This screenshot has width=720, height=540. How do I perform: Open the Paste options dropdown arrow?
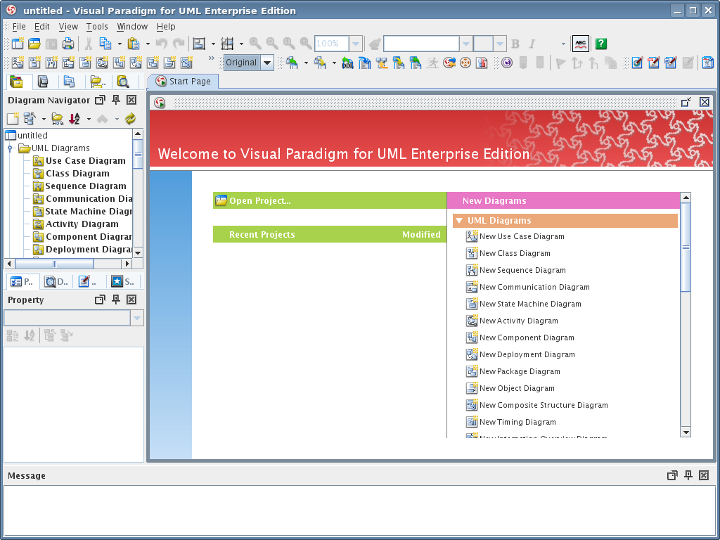[x=147, y=44]
